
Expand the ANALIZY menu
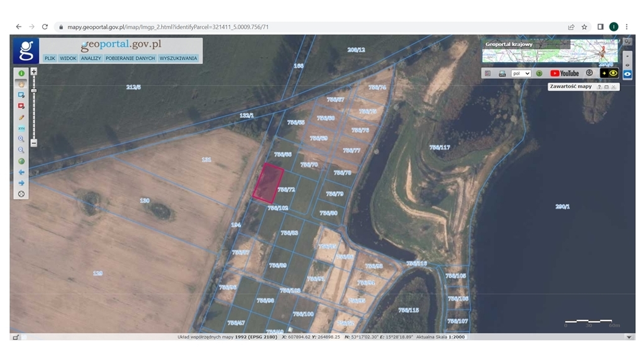pos(91,58)
